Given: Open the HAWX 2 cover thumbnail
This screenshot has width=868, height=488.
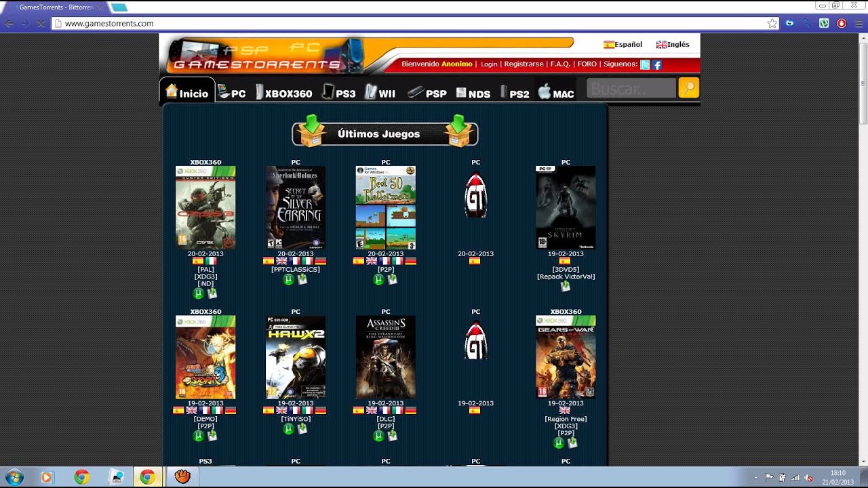Looking at the screenshot, I should pyautogui.click(x=296, y=357).
